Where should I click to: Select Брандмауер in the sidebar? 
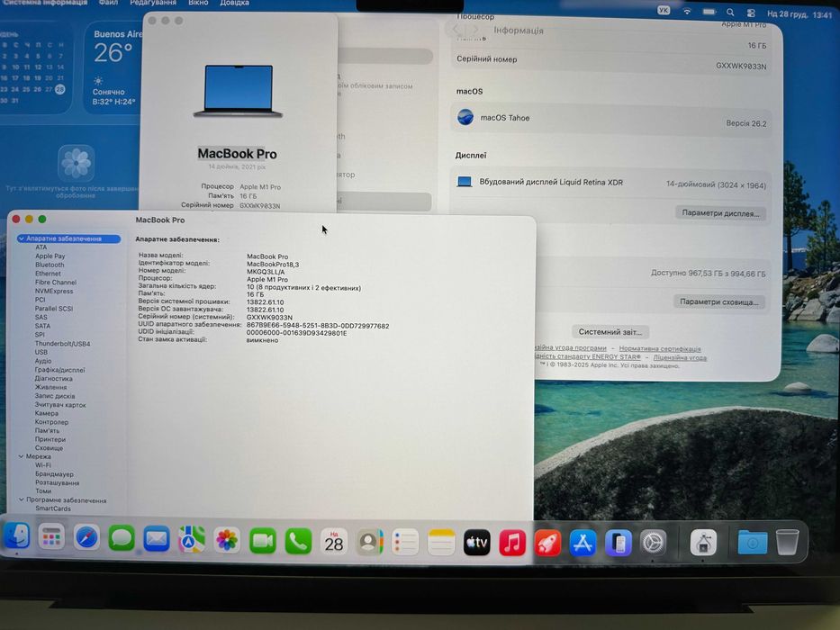coord(54,474)
